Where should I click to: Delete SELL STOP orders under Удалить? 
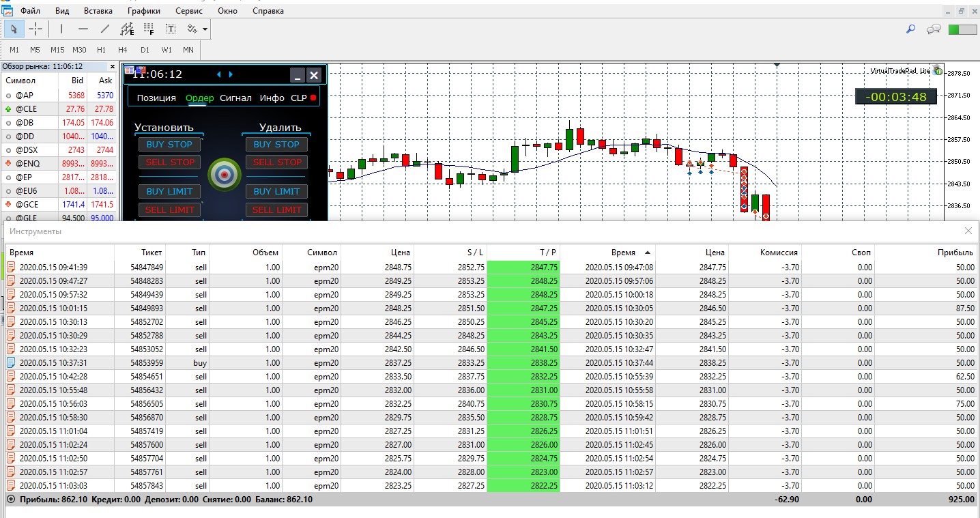[276, 162]
